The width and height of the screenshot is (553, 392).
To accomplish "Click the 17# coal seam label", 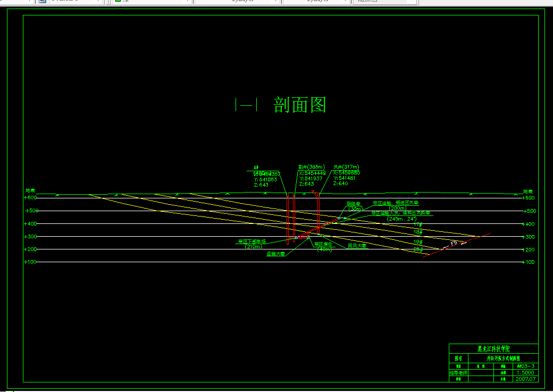I will (418, 224).
